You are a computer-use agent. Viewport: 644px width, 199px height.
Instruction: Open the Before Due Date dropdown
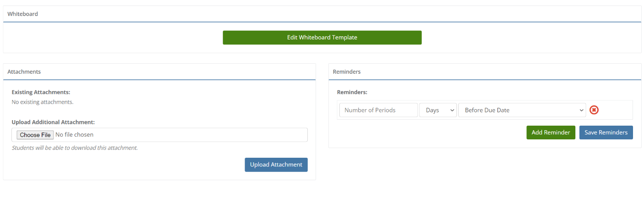coord(522,110)
